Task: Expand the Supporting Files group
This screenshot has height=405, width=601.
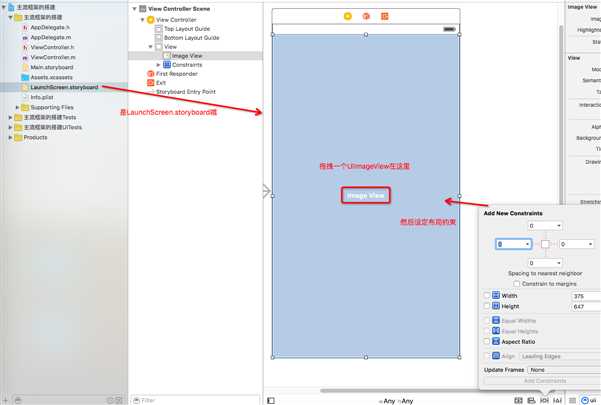Action: click(17, 107)
